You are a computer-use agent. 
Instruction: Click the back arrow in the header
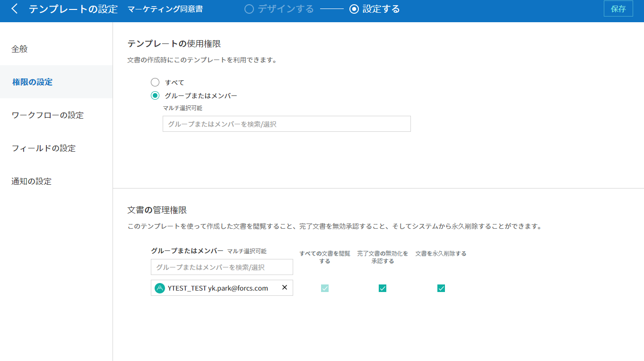(15, 9)
